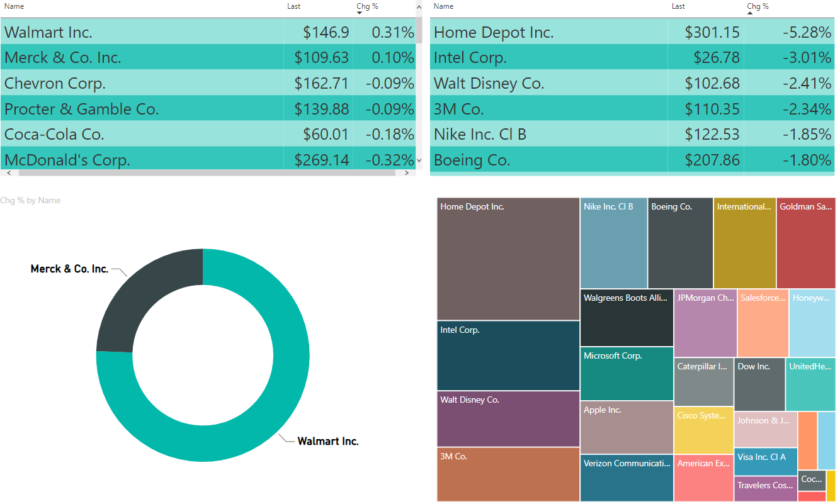Click right arrow of horizontal scrollbar
This screenshot has height=504, width=840.
[407, 172]
